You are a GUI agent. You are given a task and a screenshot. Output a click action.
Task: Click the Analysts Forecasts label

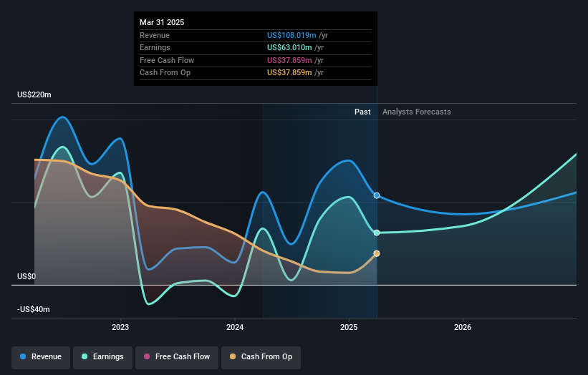pos(417,112)
